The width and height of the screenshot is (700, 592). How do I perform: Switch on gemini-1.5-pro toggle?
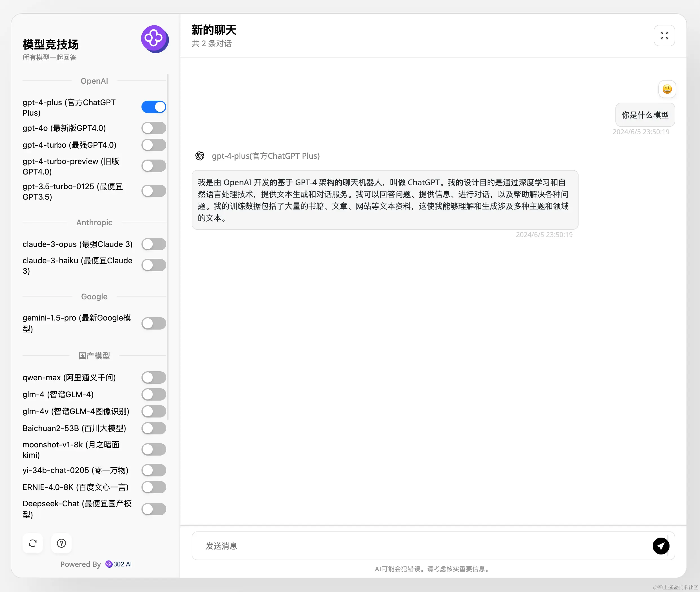click(154, 323)
